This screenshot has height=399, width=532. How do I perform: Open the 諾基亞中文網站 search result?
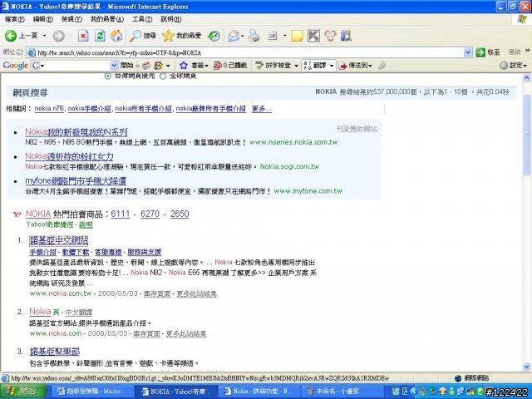(59, 240)
